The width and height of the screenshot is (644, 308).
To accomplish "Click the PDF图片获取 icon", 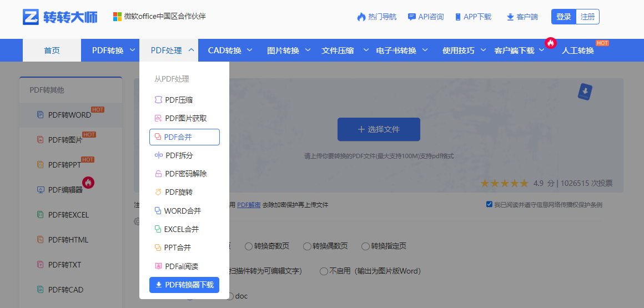I will click(x=158, y=118).
